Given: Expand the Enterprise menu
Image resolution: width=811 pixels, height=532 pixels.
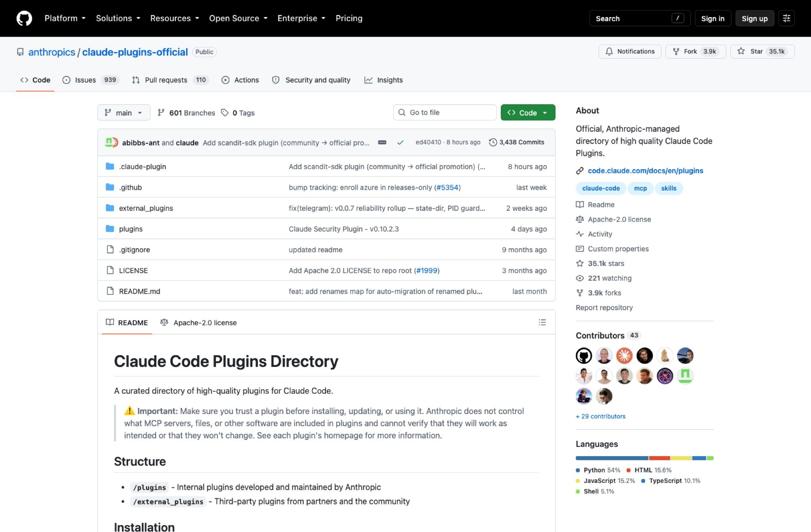Looking at the screenshot, I should 301,18.
